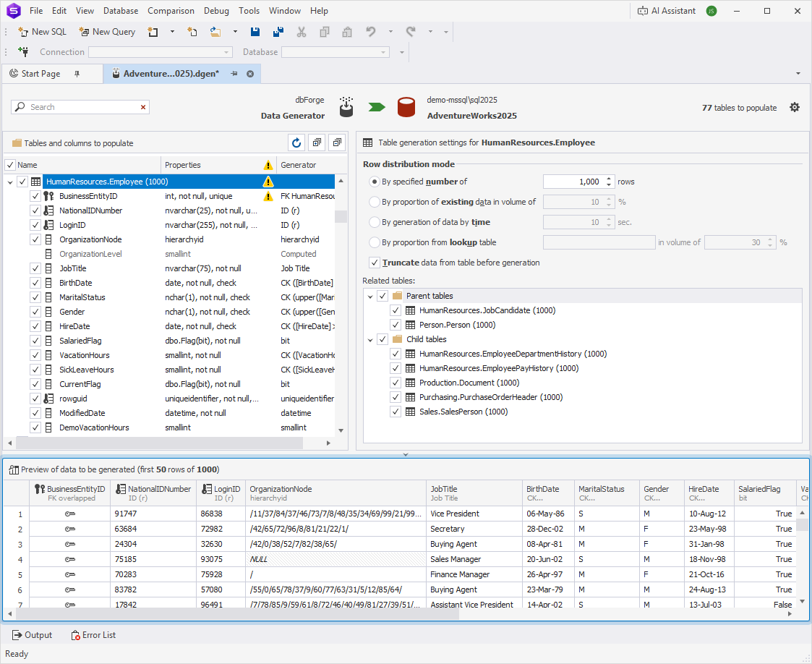Viewport: 812px width, 664px height.
Task: Click expand all tables icon
Action: coord(317,142)
